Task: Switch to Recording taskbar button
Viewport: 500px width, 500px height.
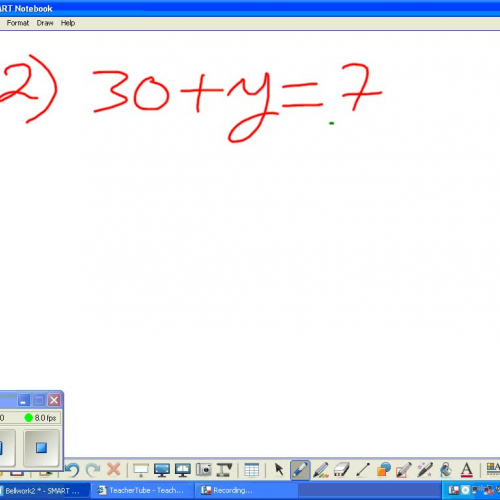Action: click(246, 491)
